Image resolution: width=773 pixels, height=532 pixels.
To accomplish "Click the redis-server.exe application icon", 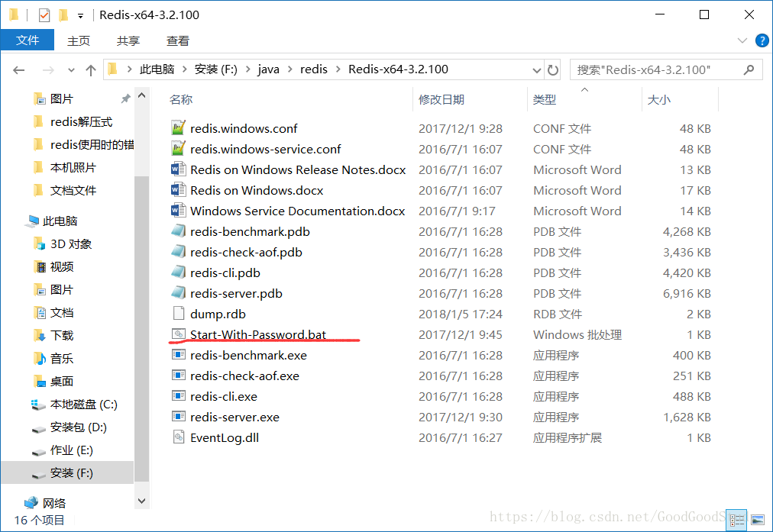I will pyautogui.click(x=178, y=417).
